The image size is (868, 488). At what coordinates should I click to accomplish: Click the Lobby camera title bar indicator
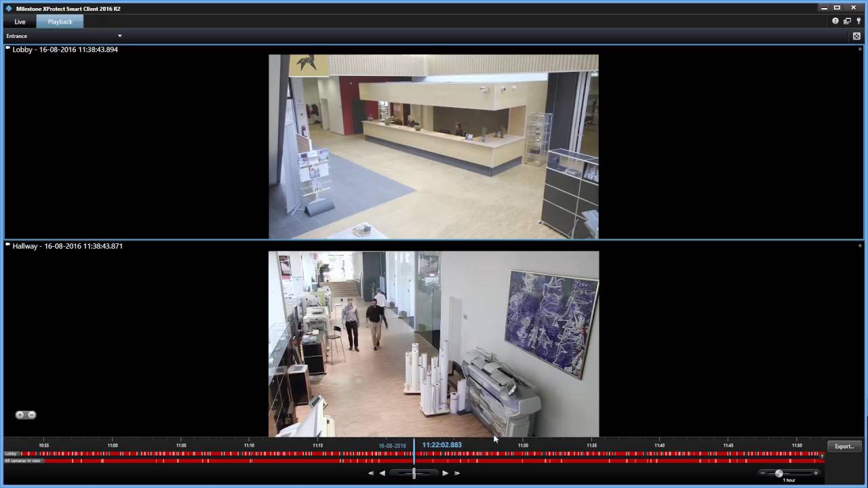tap(8, 49)
